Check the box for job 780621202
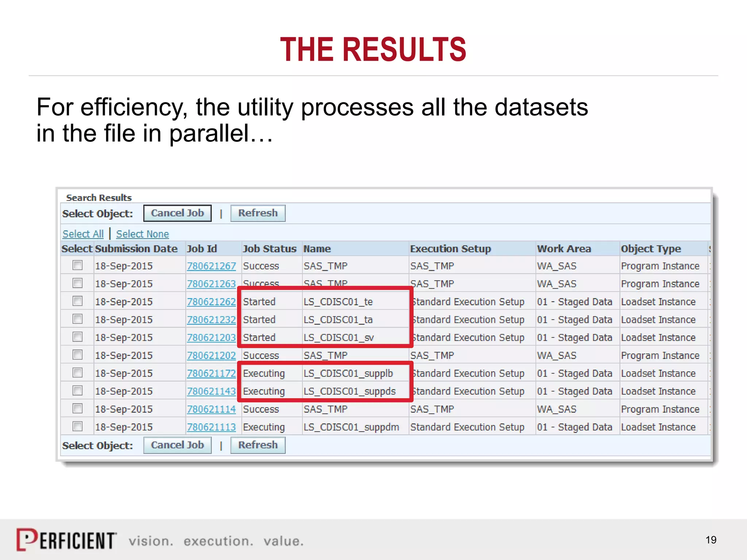This screenshot has width=747, height=560. click(78, 354)
